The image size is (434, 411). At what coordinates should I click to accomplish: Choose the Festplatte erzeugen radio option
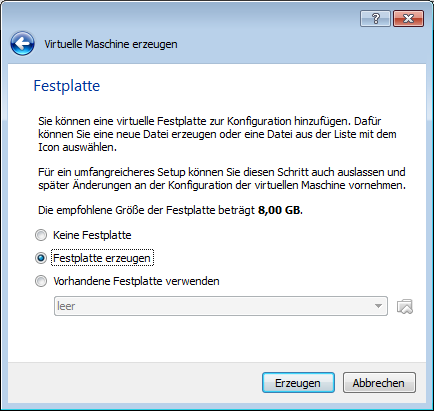[x=41, y=258]
